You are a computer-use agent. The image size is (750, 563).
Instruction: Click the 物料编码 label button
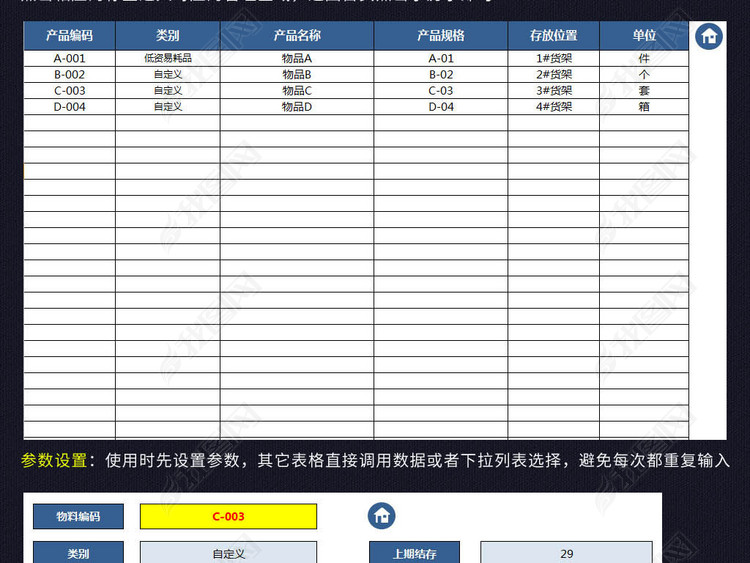78,517
